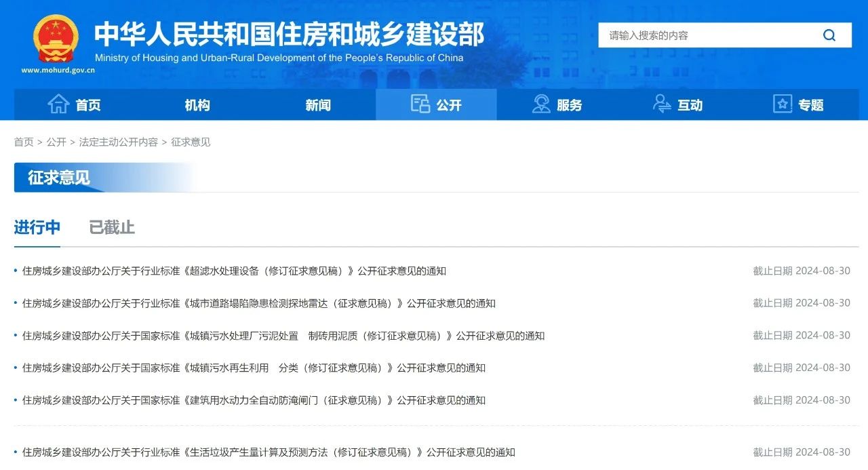
Task: Open 生活垃圾产生量计算及预测方法 notice
Action: click(x=269, y=452)
